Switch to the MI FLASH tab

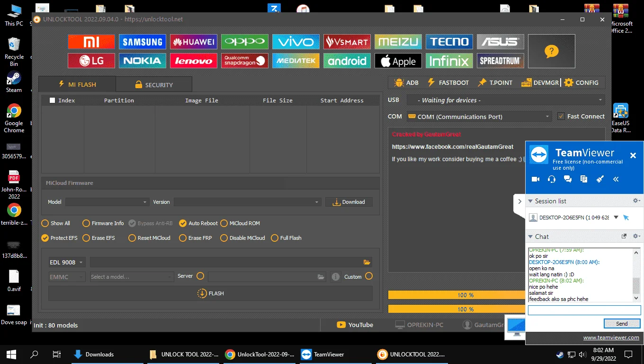77,84
